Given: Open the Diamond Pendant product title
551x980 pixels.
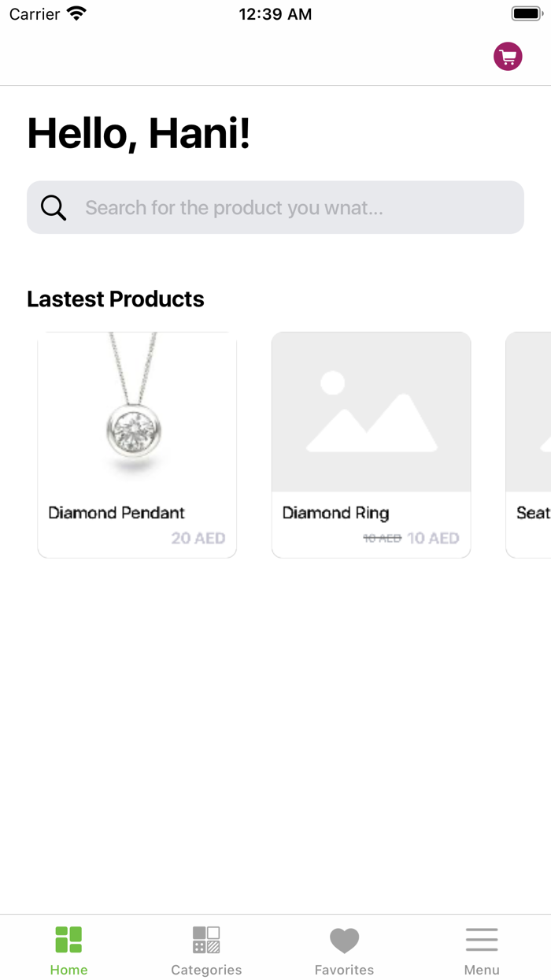Looking at the screenshot, I should [116, 513].
